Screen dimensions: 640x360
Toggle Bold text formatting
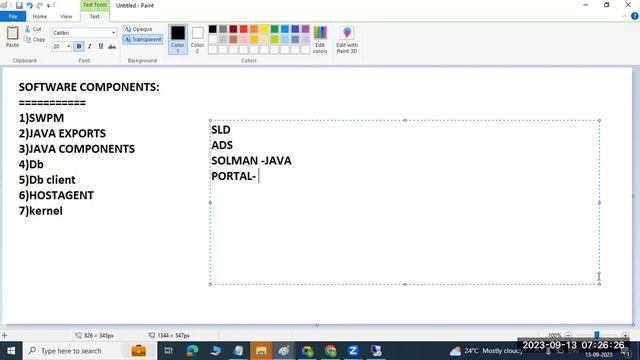[x=79, y=47]
